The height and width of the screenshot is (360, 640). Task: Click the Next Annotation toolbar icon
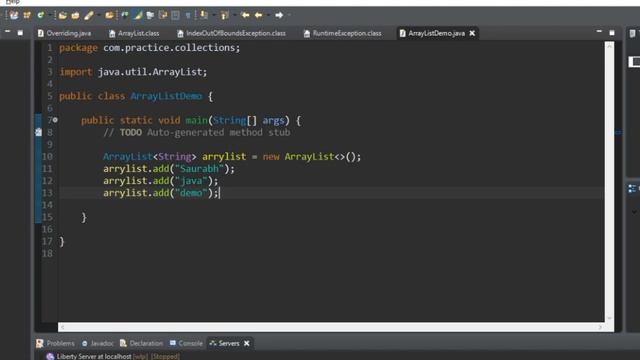(204, 15)
